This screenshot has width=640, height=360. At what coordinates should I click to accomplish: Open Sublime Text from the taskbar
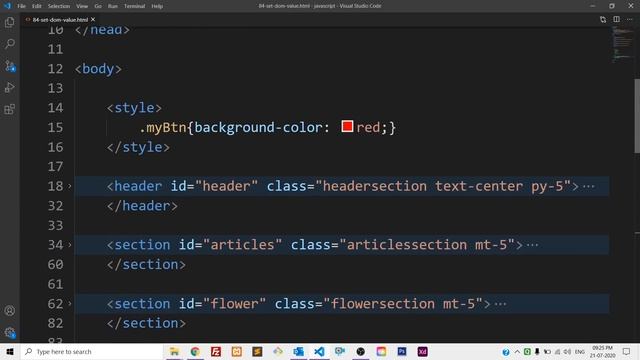point(257,351)
